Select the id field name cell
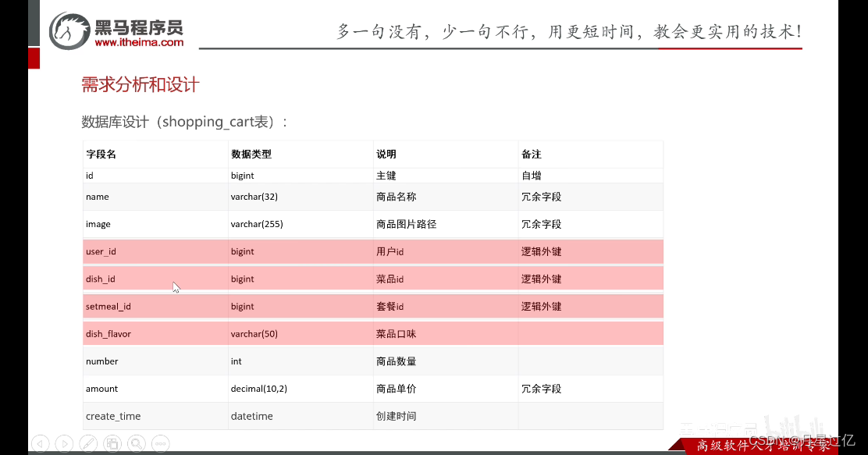 tap(155, 176)
